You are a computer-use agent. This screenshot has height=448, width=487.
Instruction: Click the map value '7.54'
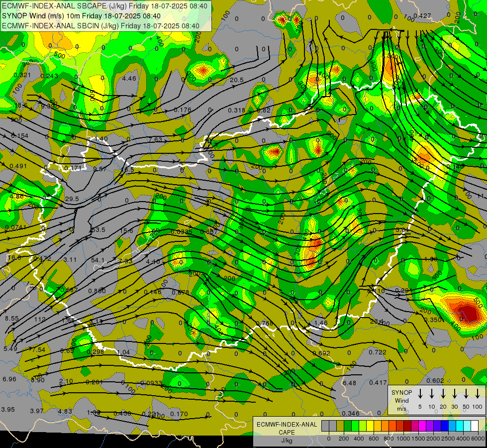(x=38, y=350)
